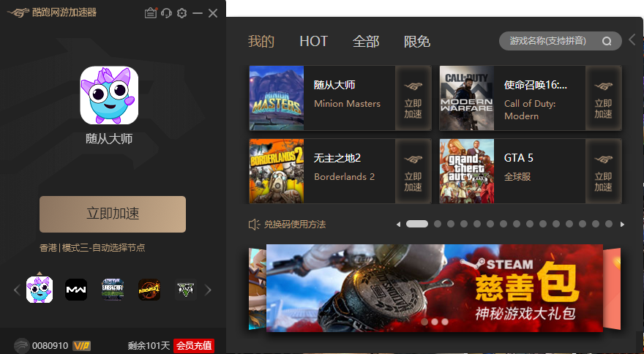Viewport: 644px width, 354px height.
Task: Click next page arrow of game pager
Action: [622, 225]
